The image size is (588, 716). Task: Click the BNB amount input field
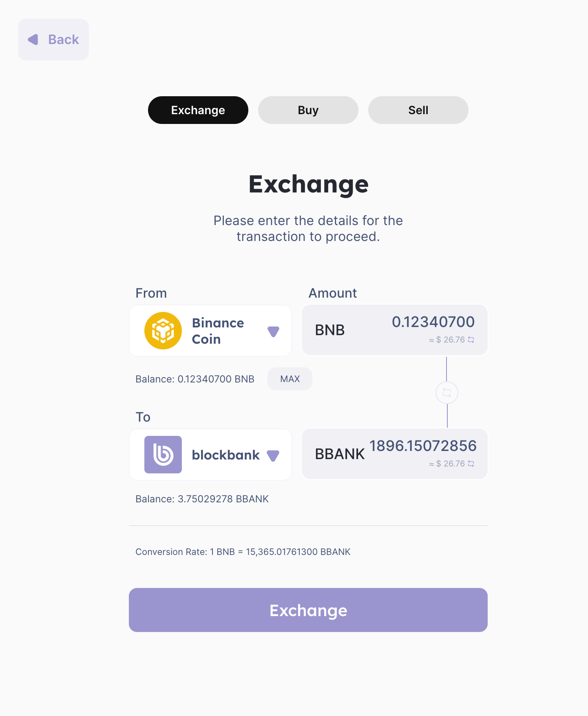[x=433, y=322]
